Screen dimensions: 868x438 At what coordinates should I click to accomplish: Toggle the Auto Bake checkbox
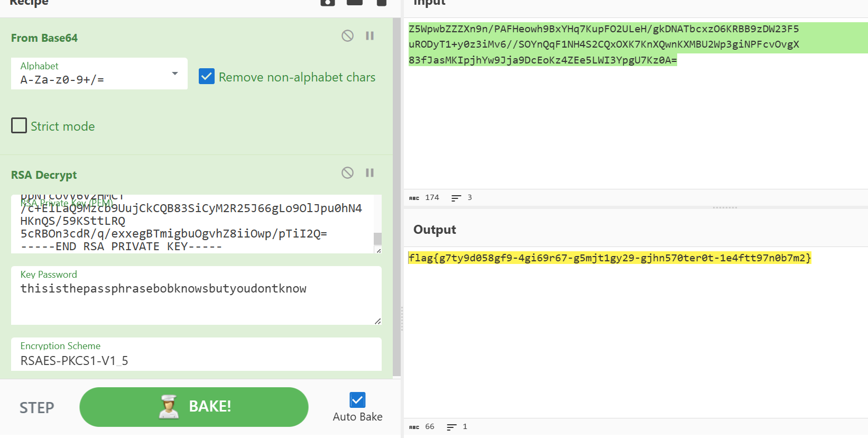[357, 400]
